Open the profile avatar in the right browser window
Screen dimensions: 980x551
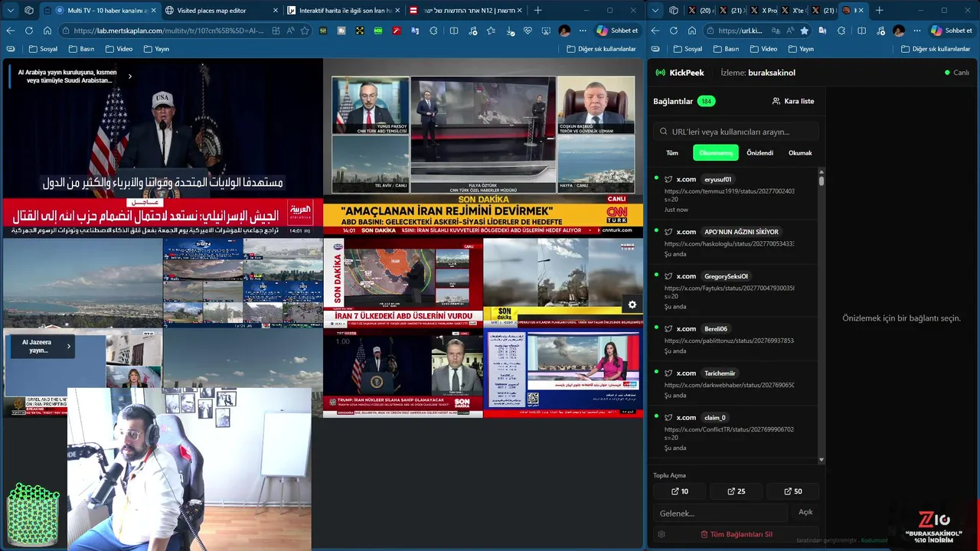point(899,31)
